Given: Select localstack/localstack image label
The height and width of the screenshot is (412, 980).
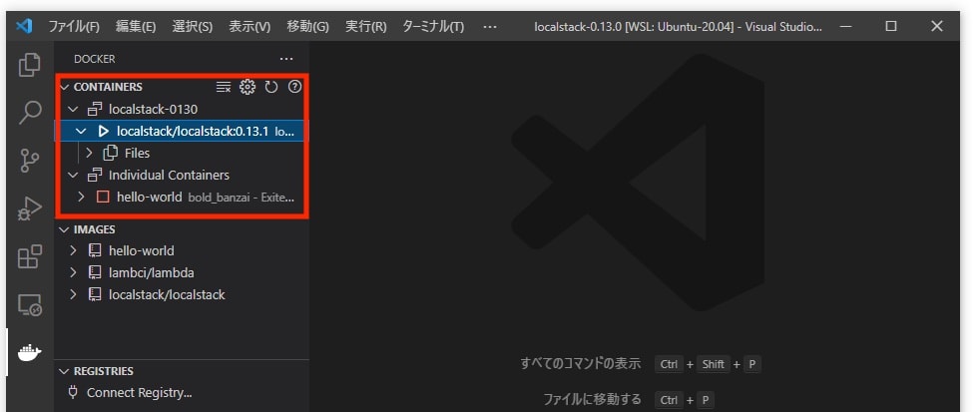Looking at the screenshot, I should [167, 294].
